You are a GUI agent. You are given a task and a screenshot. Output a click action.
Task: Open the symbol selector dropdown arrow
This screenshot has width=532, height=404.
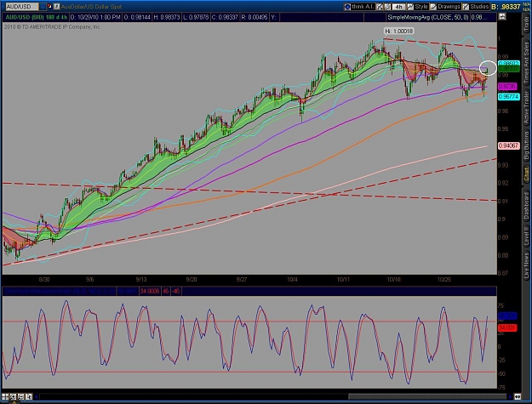(43, 7)
